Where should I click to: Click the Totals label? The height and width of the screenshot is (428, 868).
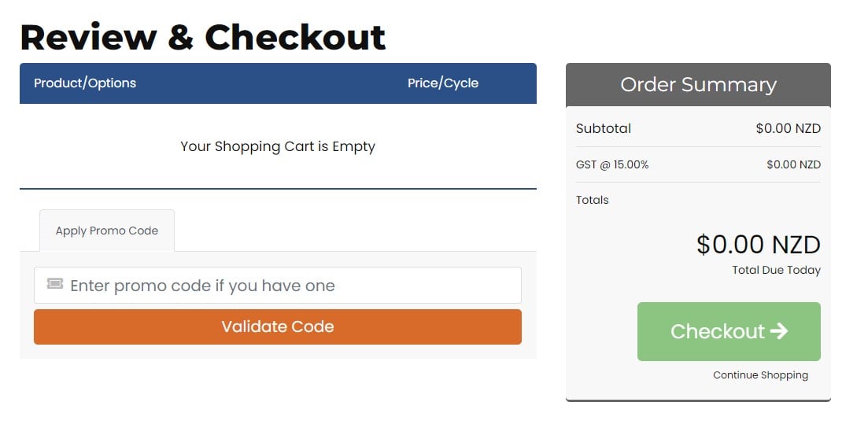point(592,200)
